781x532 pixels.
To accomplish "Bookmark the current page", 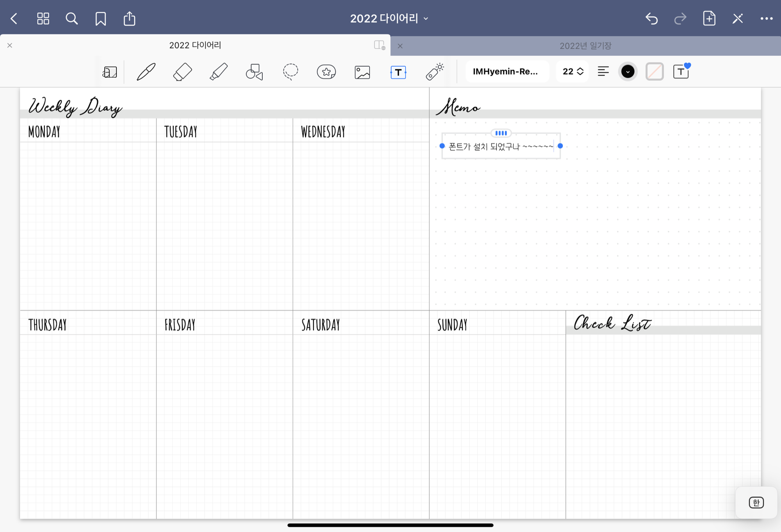I will pyautogui.click(x=100, y=18).
